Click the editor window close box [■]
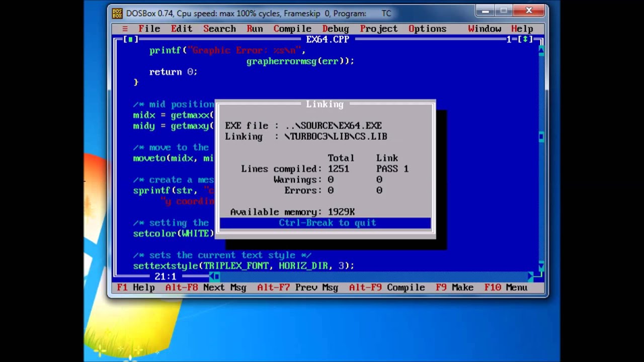 click(x=130, y=39)
